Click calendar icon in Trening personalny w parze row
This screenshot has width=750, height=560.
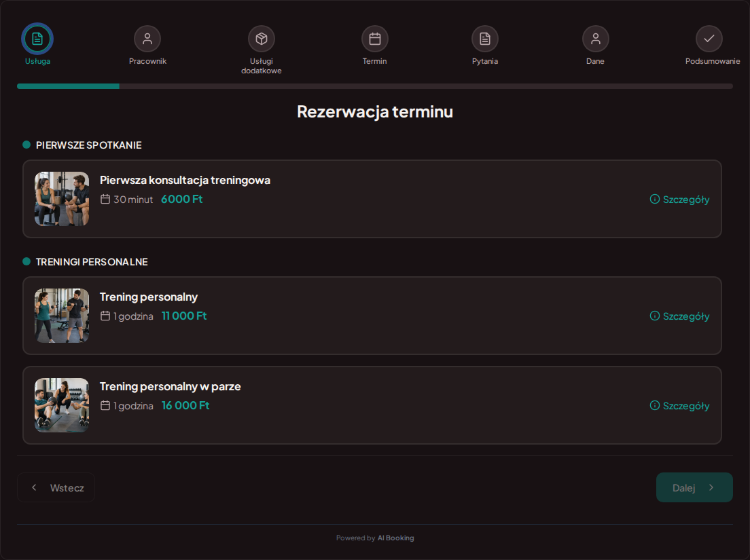(x=105, y=406)
